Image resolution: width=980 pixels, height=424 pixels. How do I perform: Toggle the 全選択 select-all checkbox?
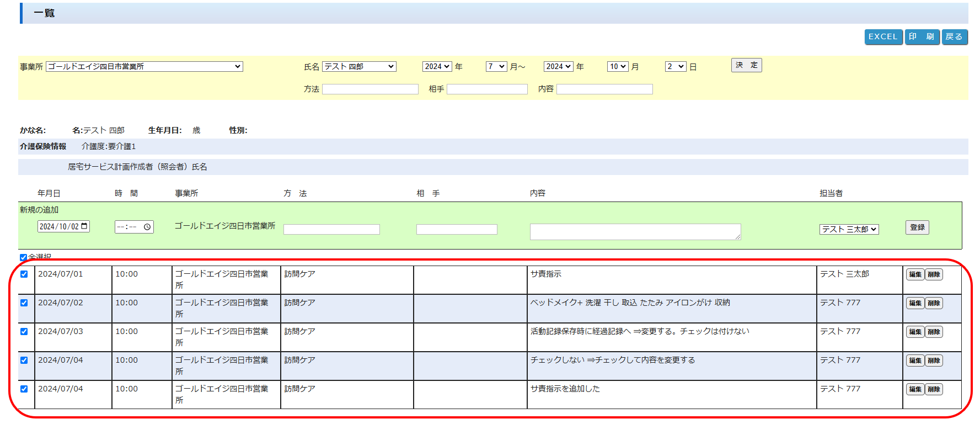click(x=23, y=257)
